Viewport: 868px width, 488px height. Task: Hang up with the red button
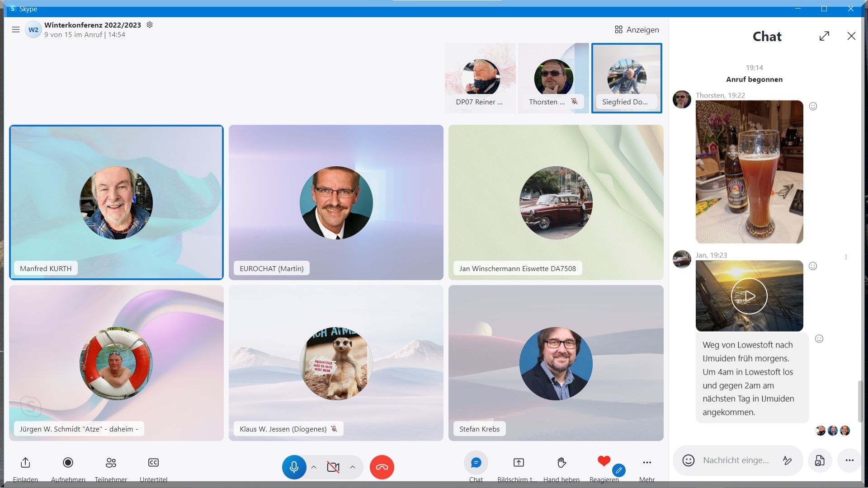382,467
